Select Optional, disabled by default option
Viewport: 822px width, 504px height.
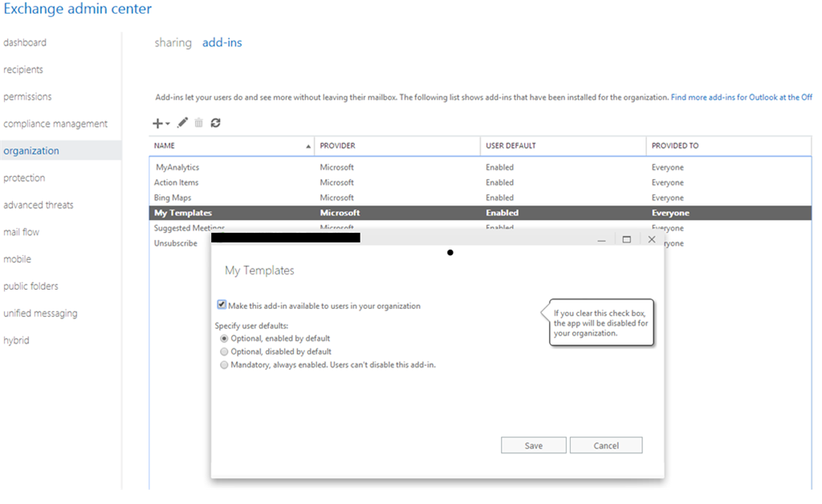pyautogui.click(x=225, y=352)
